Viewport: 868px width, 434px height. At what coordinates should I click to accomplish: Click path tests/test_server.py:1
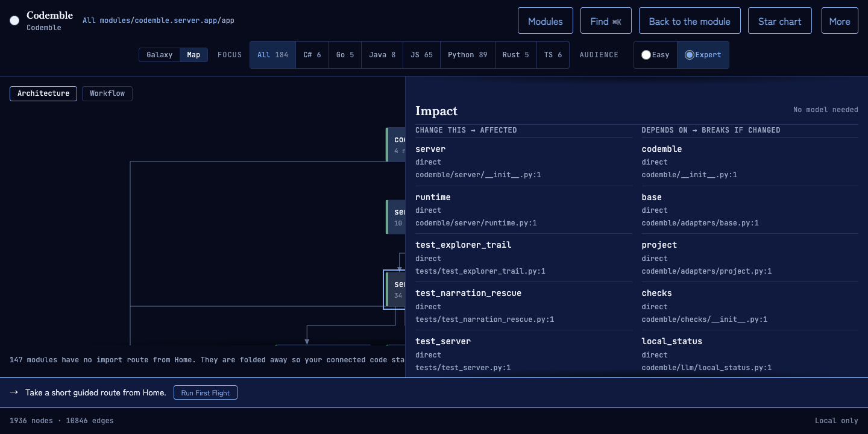point(463,368)
